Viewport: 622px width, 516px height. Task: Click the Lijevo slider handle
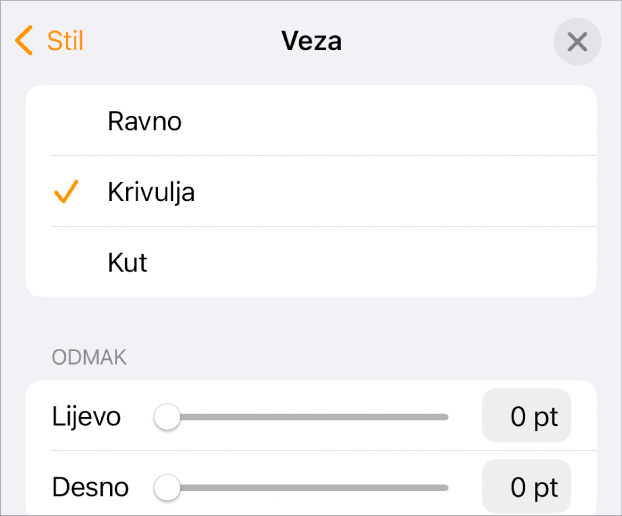click(168, 417)
